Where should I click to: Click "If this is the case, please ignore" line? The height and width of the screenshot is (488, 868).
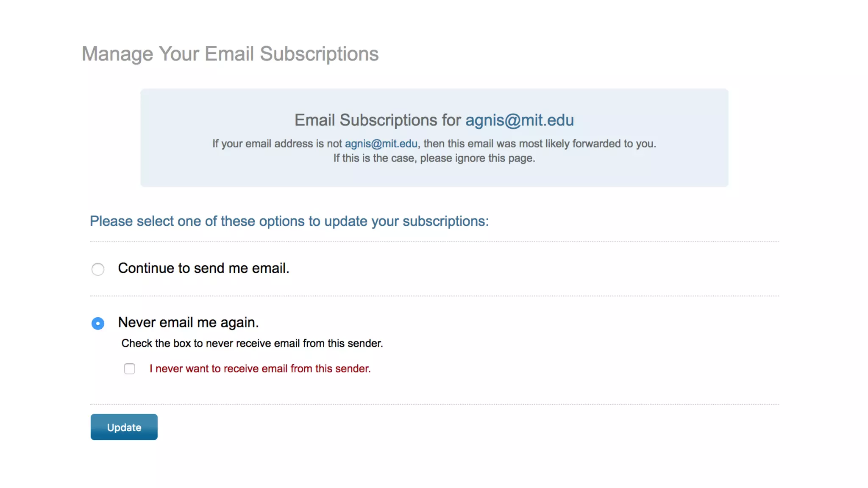[x=434, y=158]
